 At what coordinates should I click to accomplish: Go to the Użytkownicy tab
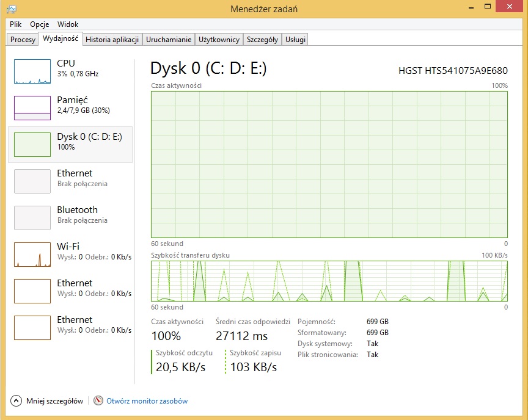[219, 40]
